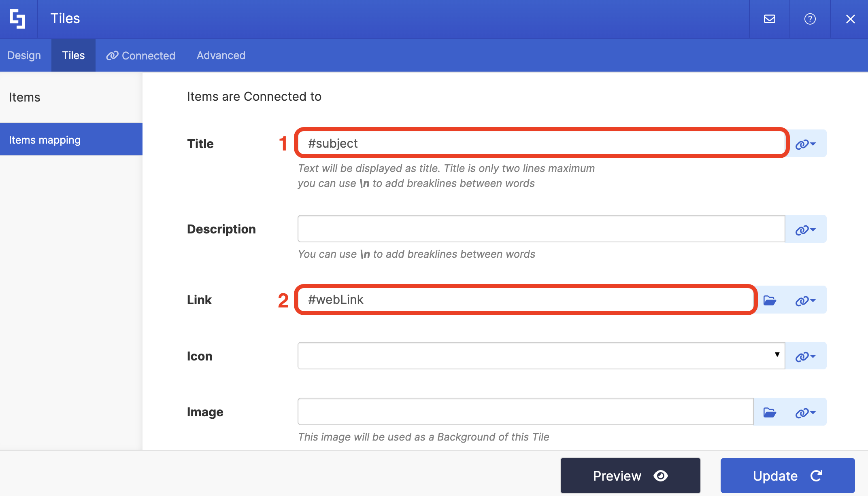Click the Image input field
This screenshot has width=868, height=496.
coord(525,411)
